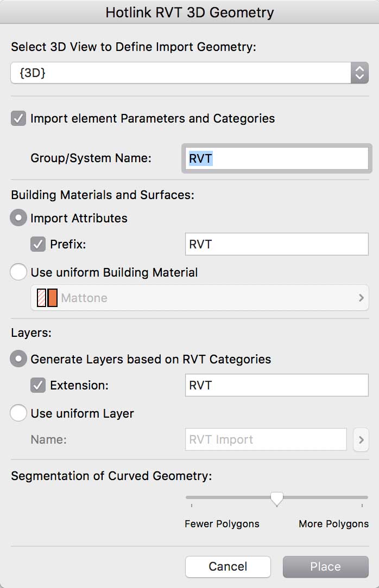This screenshot has width=379, height=588.
Task: Toggle Import element Parameters and Categories checkbox
Action: click(18, 118)
